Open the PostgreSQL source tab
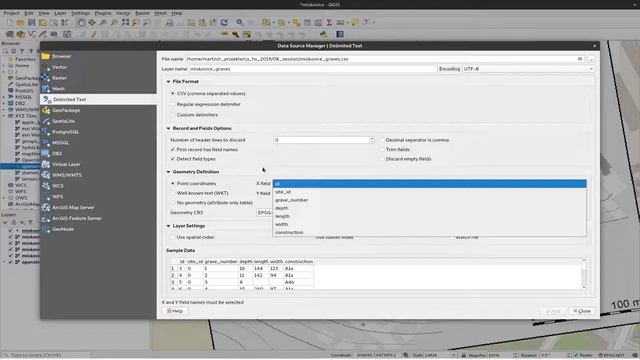 click(x=65, y=132)
